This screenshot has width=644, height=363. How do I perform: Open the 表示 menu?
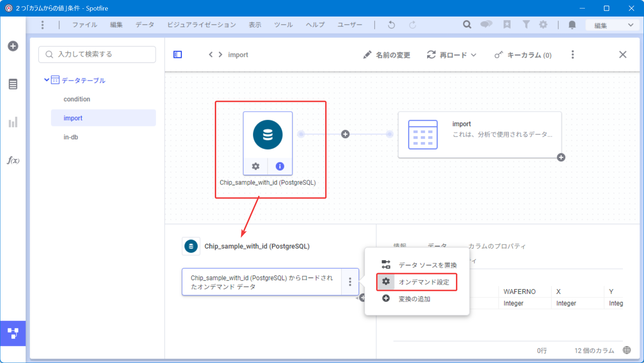point(255,25)
